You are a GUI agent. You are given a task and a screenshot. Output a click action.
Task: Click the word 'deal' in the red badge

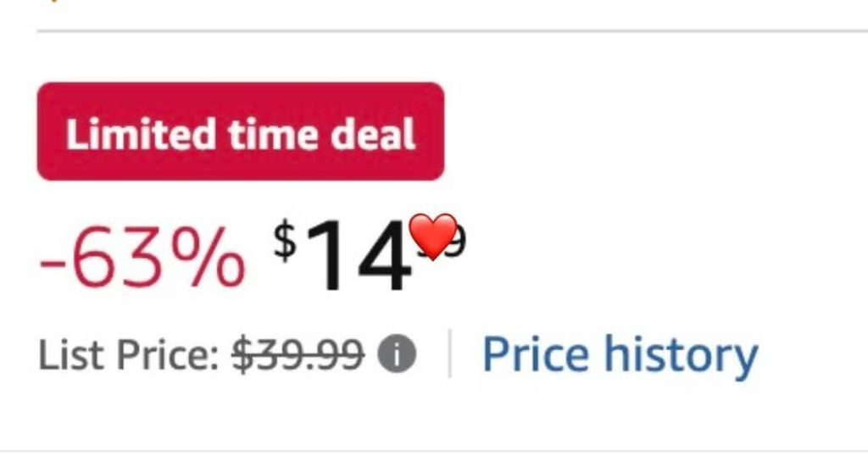(x=377, y=134)
